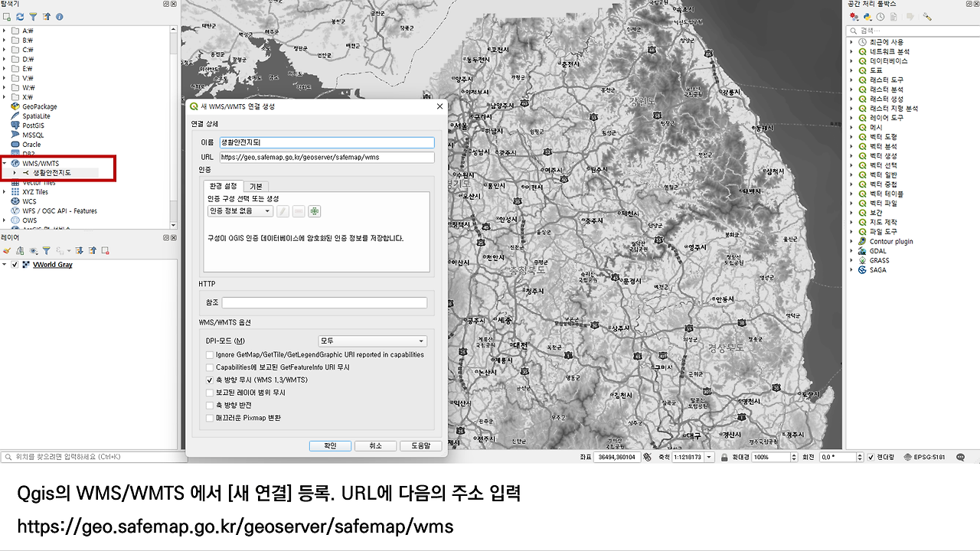Click the filter legend funnel icon
This screenshot has height=551, width=980.
(46, 250)
